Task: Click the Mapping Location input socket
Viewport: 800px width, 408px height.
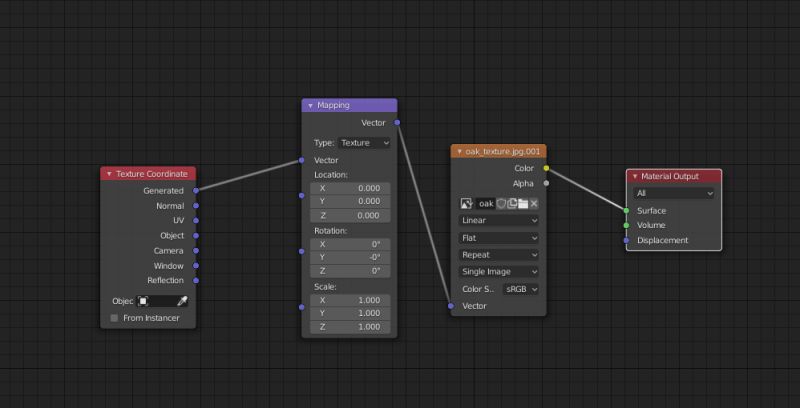Action: click(302, 195)
